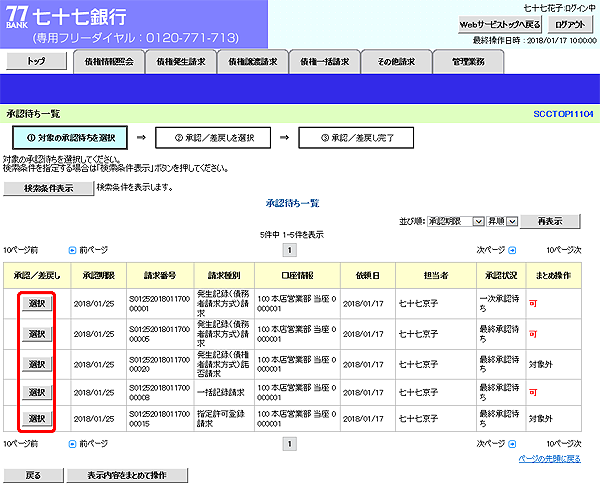Click the ログアウト button
Screen dimensions: 600x491
(x=570, y=24)
